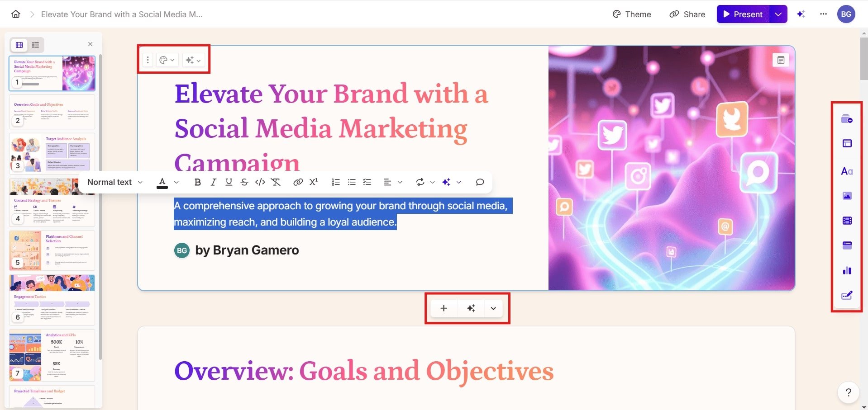
Task: Insert a hyperlink on the selected text
Action: pos(298,182)
